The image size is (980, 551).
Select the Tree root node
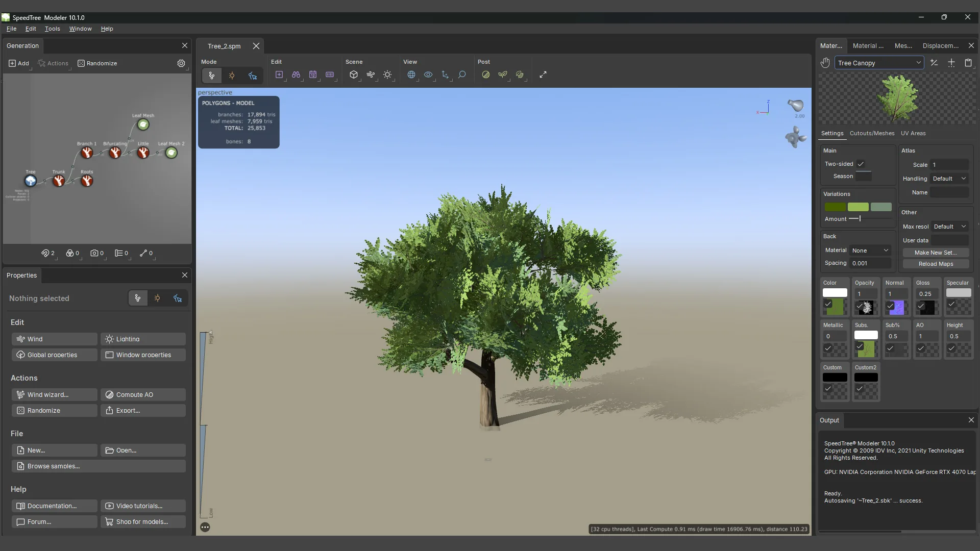coord(31,181)
